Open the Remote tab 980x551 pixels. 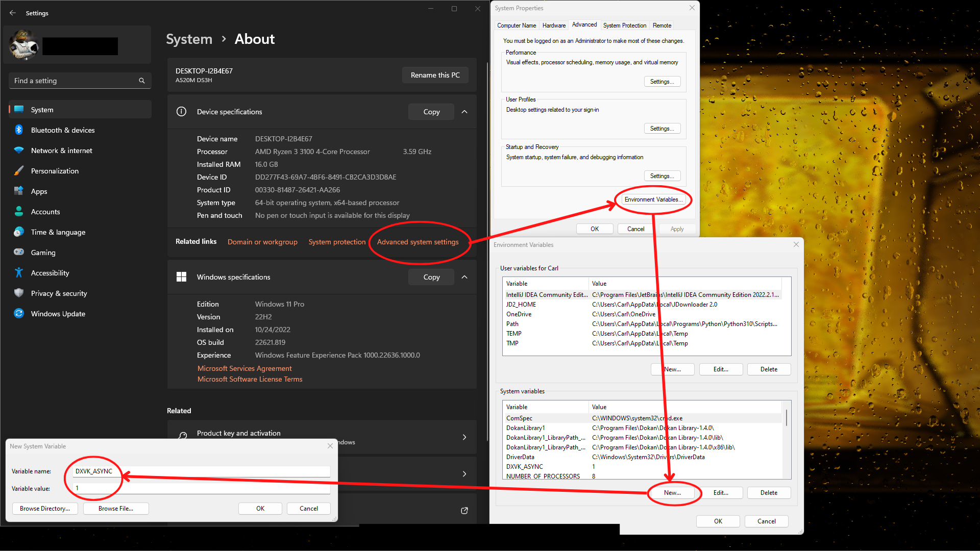tap(662, 26)
